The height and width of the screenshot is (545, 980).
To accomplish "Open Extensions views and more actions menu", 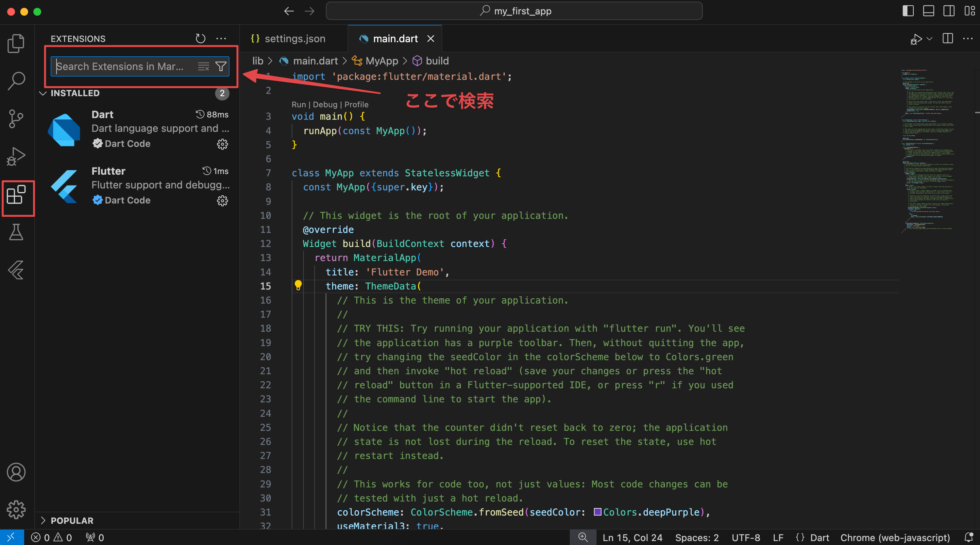I will [x=221, y=39].
